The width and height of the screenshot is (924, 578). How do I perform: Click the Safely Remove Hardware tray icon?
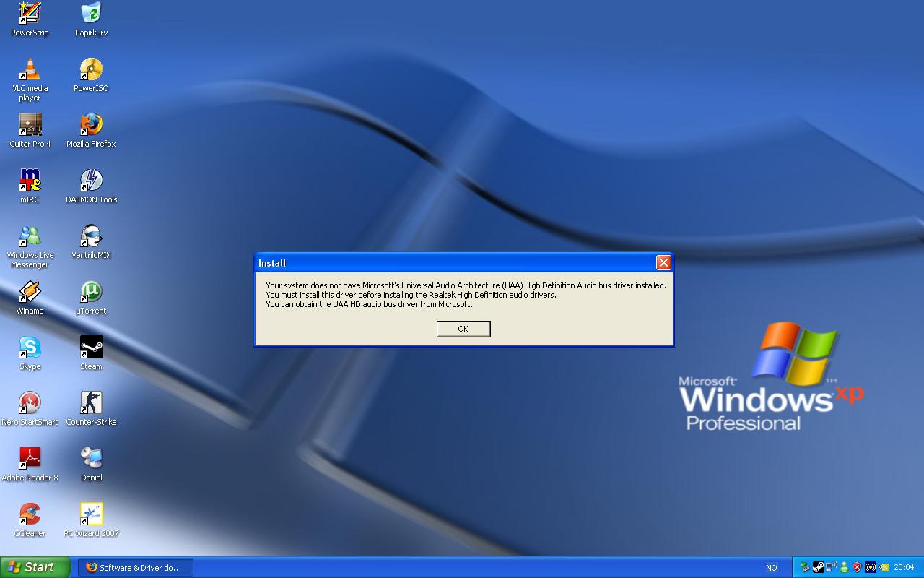point(805,567)
